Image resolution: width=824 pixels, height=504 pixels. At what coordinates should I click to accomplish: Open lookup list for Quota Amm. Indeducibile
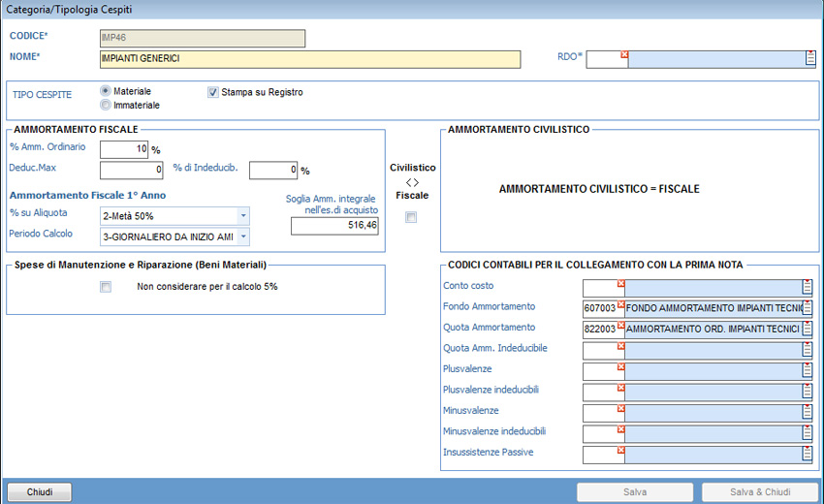point(808,350)
